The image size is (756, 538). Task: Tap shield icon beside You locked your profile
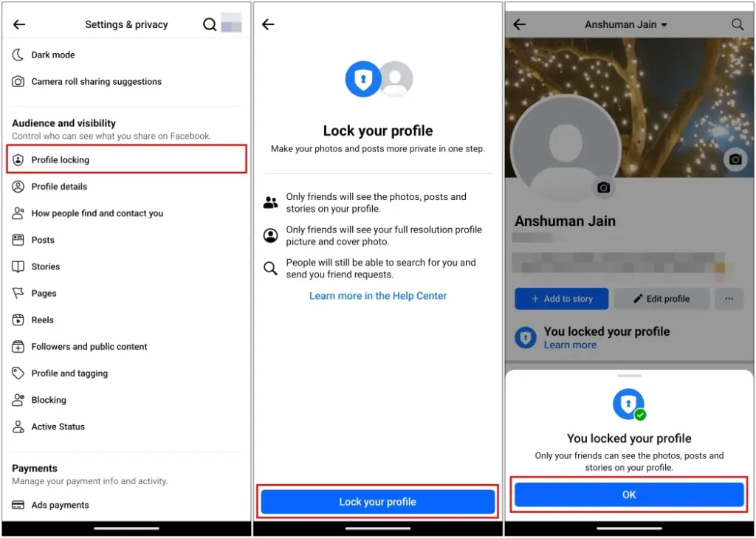[x=526, y=337]
